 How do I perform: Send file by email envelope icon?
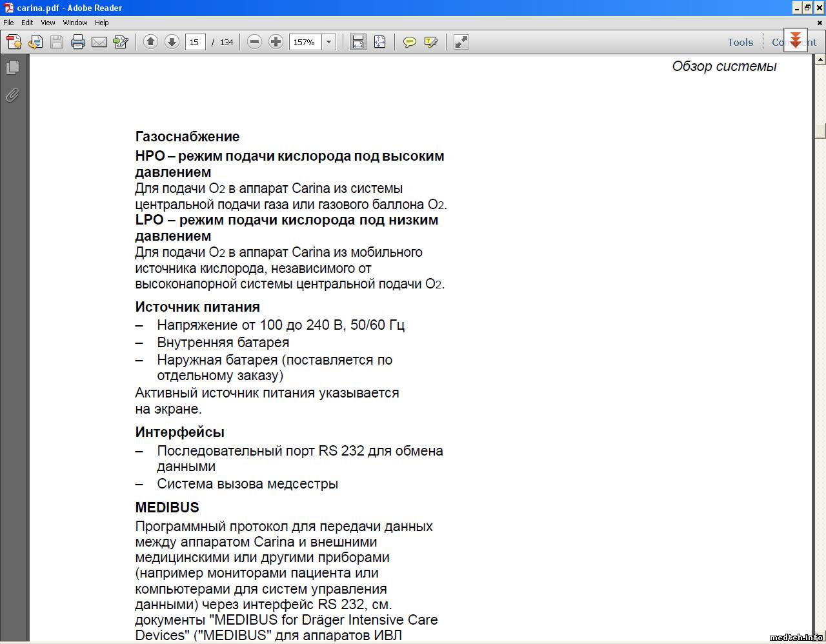point(99,42)
